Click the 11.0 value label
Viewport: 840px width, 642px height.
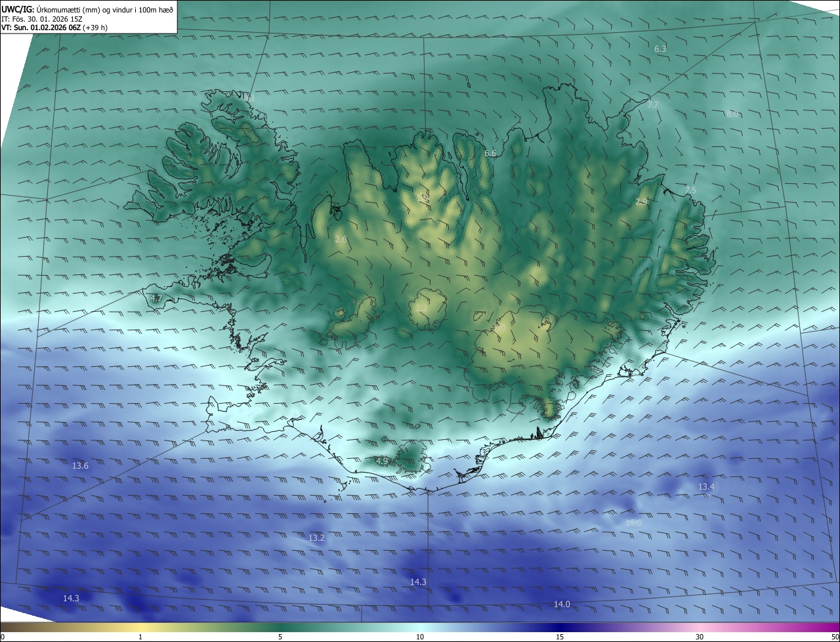point(633,523)
